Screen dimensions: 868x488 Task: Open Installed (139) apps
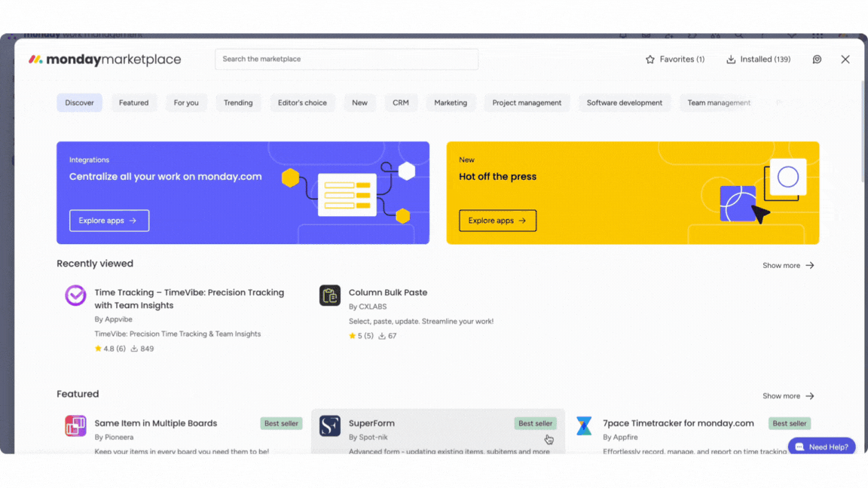(759, 59)
